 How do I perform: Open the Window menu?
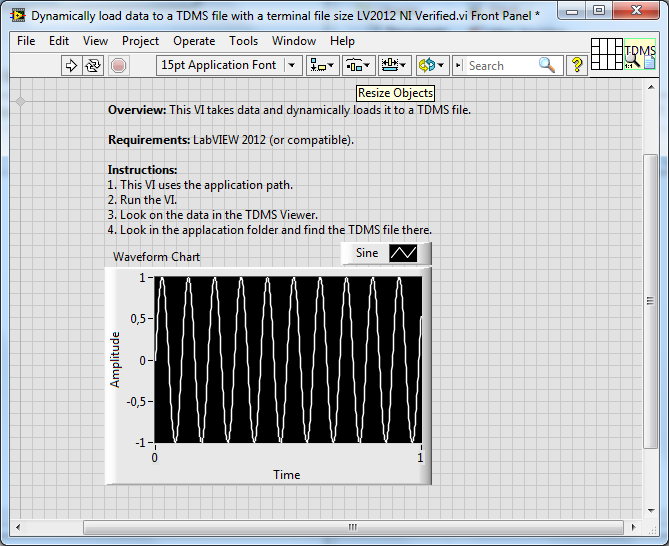pos(294,41)
